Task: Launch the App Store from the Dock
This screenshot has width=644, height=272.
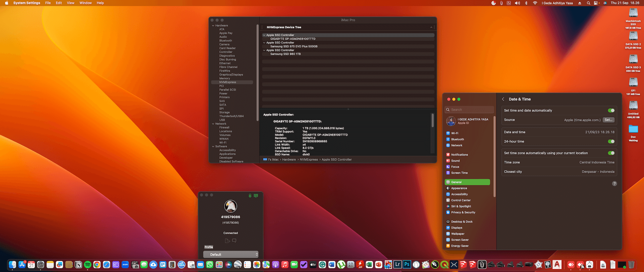Action: pos(22,265)
